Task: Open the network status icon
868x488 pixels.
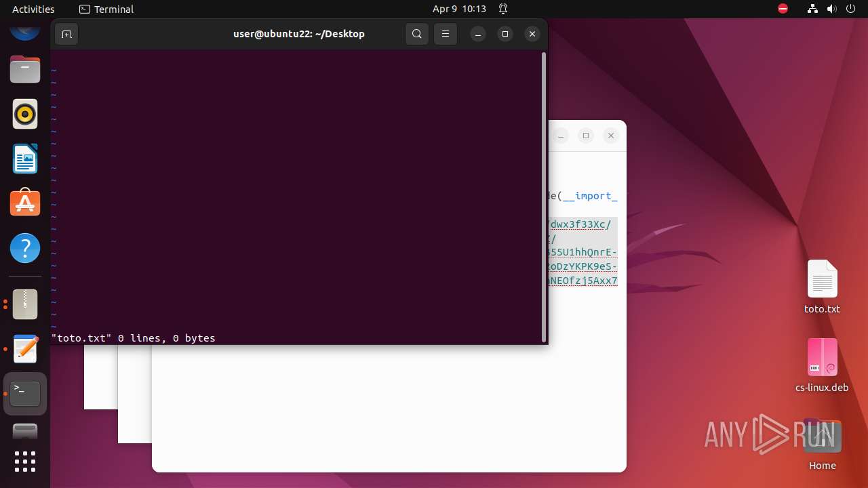Action: tap(812, 9)
